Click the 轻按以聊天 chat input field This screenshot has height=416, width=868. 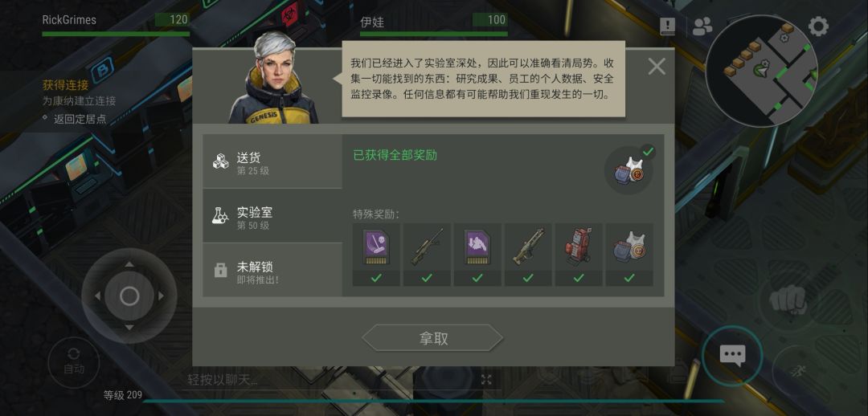(332, 380)
